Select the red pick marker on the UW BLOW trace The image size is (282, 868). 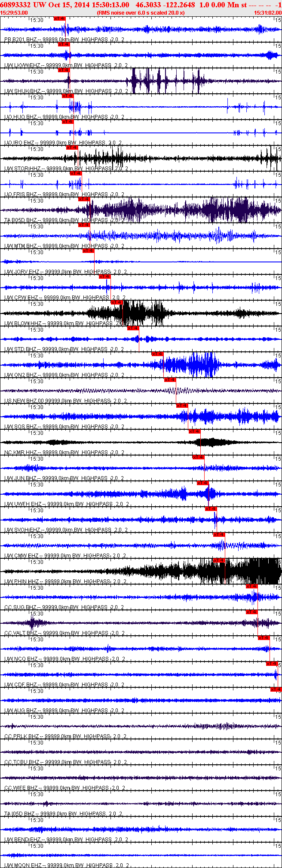click(x=116, y=302)
